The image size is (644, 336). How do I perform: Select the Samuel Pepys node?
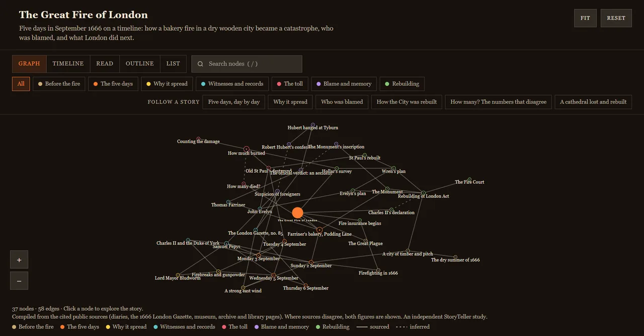tap(226, 244)
